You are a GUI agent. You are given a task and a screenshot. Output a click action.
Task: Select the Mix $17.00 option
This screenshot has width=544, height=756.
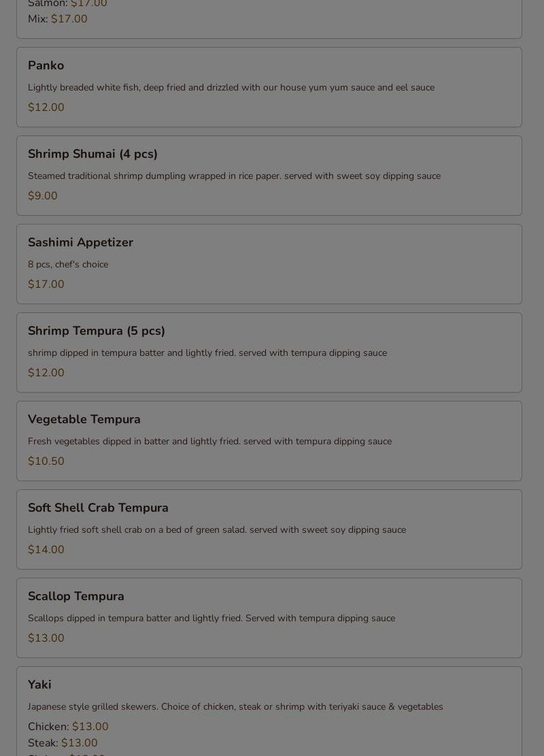pos(58,19)
